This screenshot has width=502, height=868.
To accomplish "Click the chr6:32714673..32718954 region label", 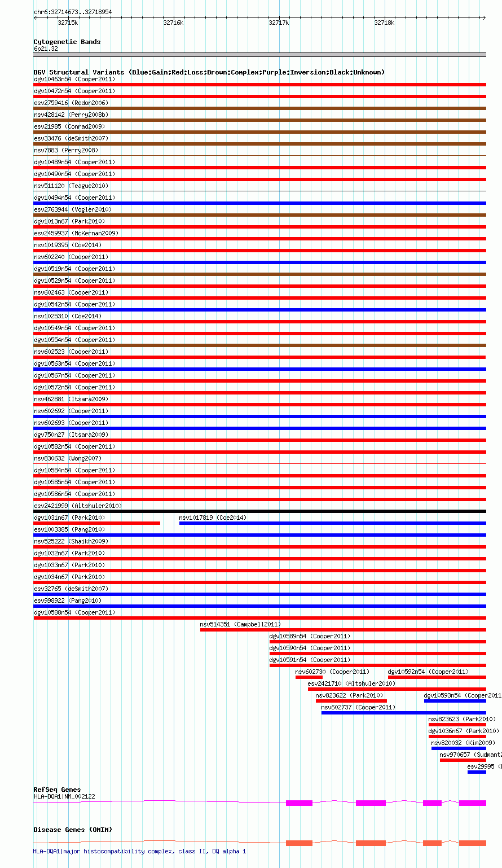I will point(73,12).
